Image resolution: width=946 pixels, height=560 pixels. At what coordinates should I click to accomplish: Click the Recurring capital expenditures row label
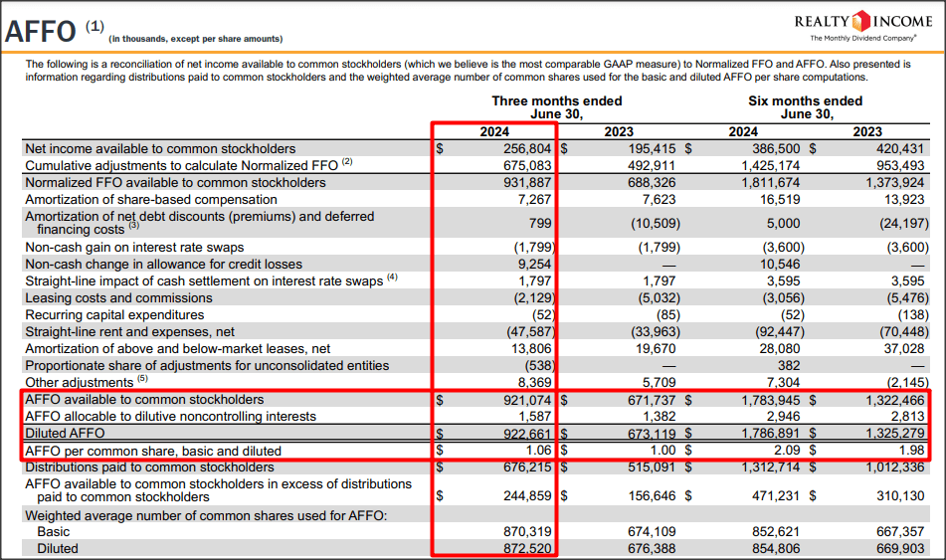tap(114, 315)
